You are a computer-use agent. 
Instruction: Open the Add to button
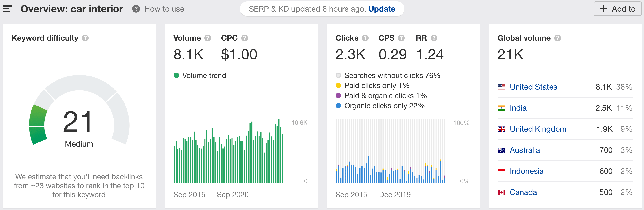click(x=618, y=9)
